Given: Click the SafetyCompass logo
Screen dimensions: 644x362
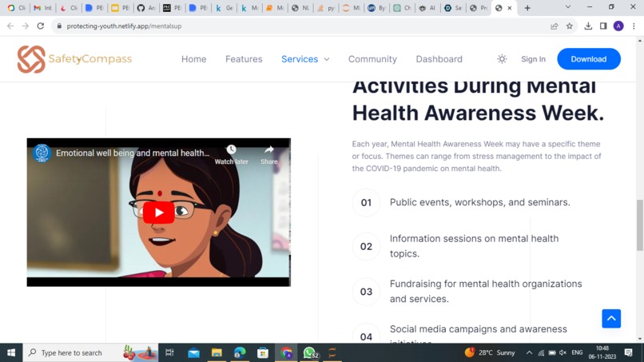Looking at the screenshot, I should pos(74,59).
